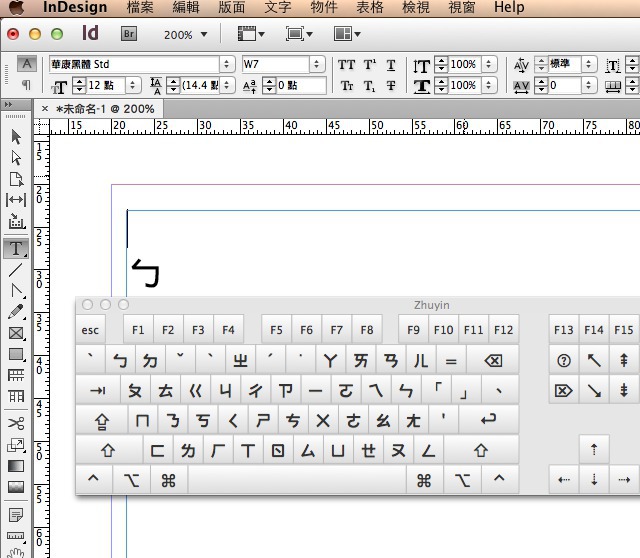Click the esc key on Zhuyin keyboard
Image resolution: width=640 pixels, height=558 pixels.
[90, 329]
